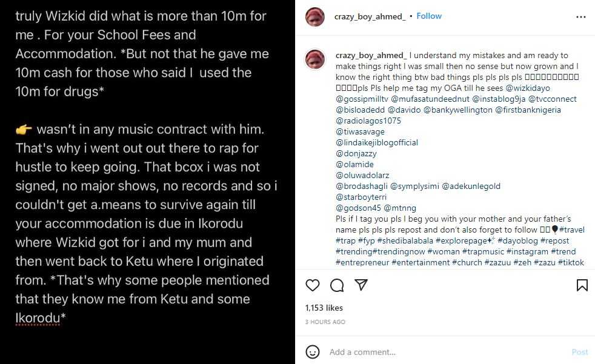Open comments via speech bubble icon
This screenshot has width=595, height=364.
coord(336,285)
